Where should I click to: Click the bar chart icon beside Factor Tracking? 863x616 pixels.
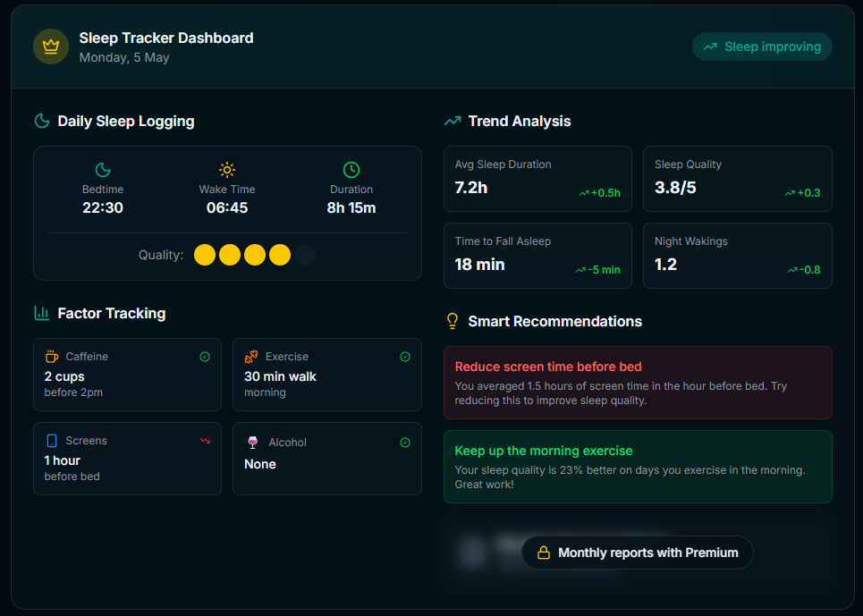click(x=42, y=313)
